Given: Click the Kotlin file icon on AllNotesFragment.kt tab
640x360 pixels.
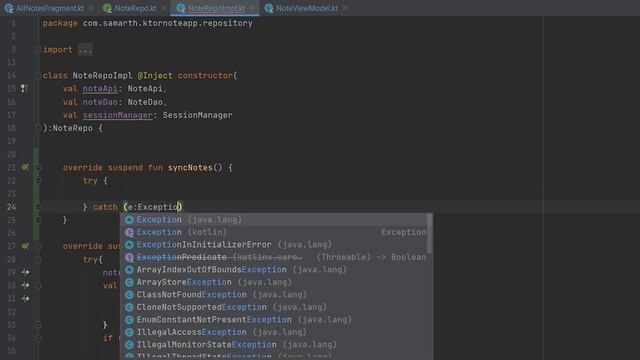Looking at the screenshot, I should click(9, 8).
